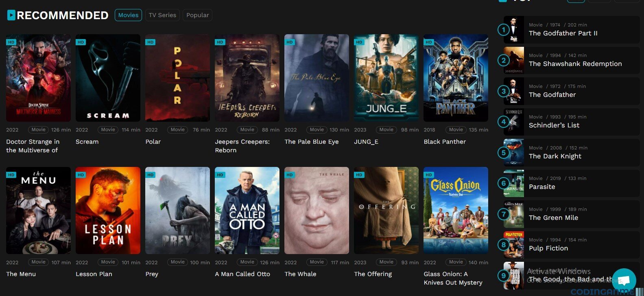Click rank 4 circle for Schindler's List
The width and height of the screenshot is (644, 296).
point(504,122)
